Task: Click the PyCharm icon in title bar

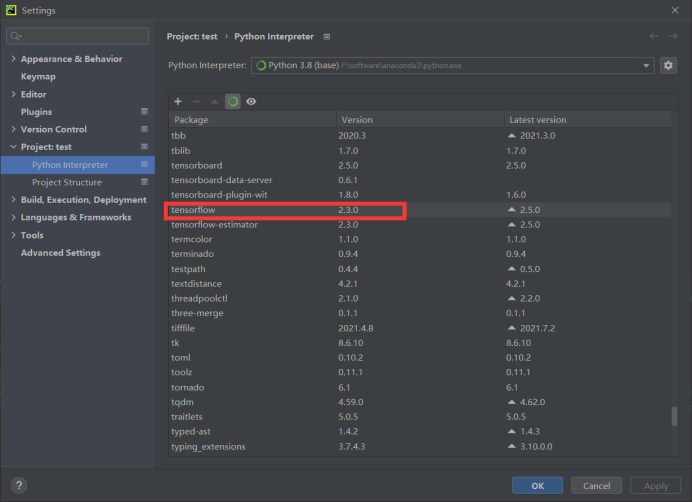Action: click(x=11, y=10)
